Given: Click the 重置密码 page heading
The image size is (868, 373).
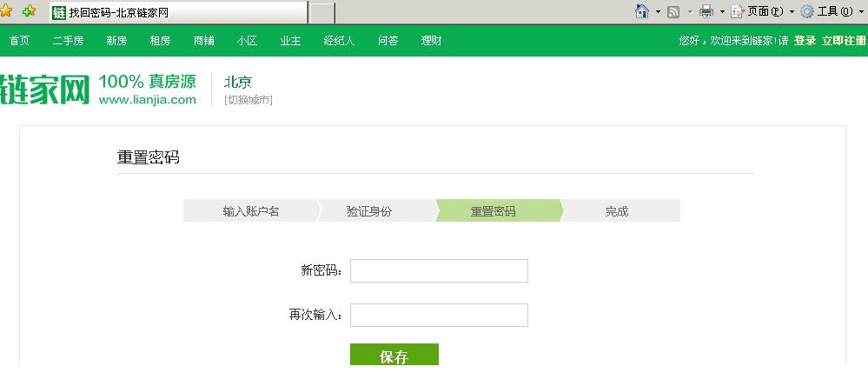Looking at the screenshot, I should (149, 157).
